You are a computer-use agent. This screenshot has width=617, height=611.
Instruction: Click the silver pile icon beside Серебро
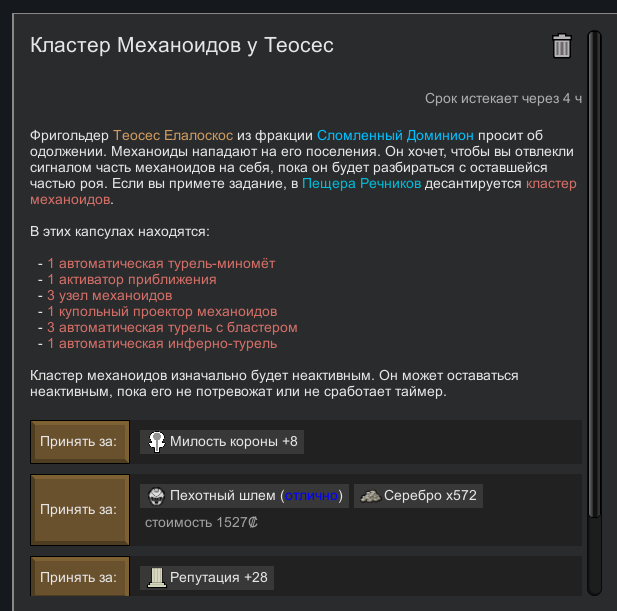tap(371, 495)
